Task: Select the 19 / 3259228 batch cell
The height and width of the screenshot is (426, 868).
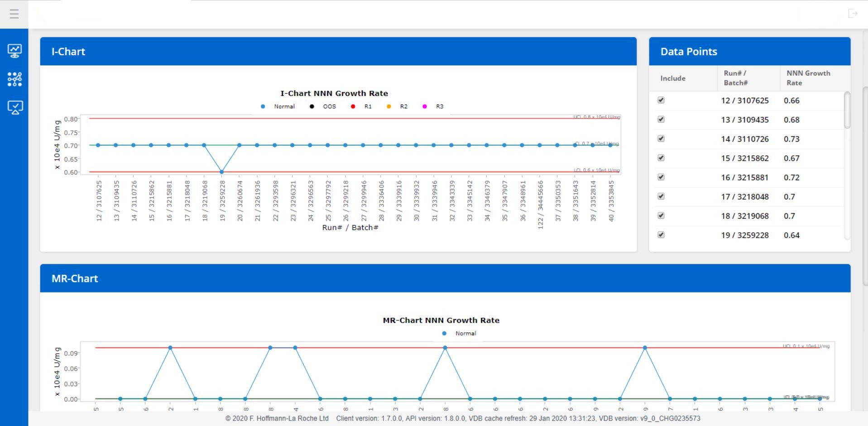Action: (x=745, y=235)
